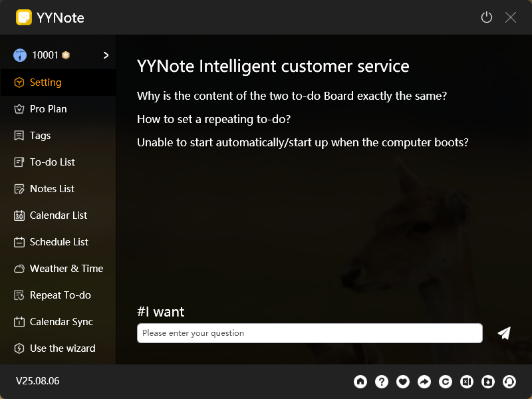Open Schedule List from the sidebar icon
Viewport: 532px width, 399px height.
point(19,241)
